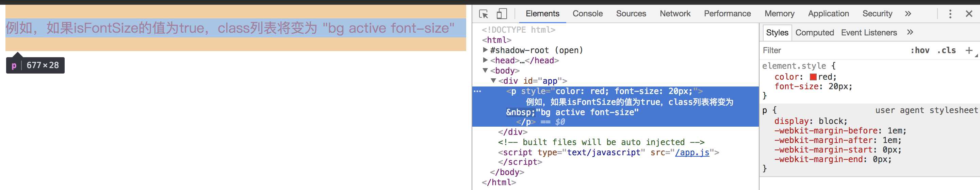Collapse the body element node

tap(485, 70)
